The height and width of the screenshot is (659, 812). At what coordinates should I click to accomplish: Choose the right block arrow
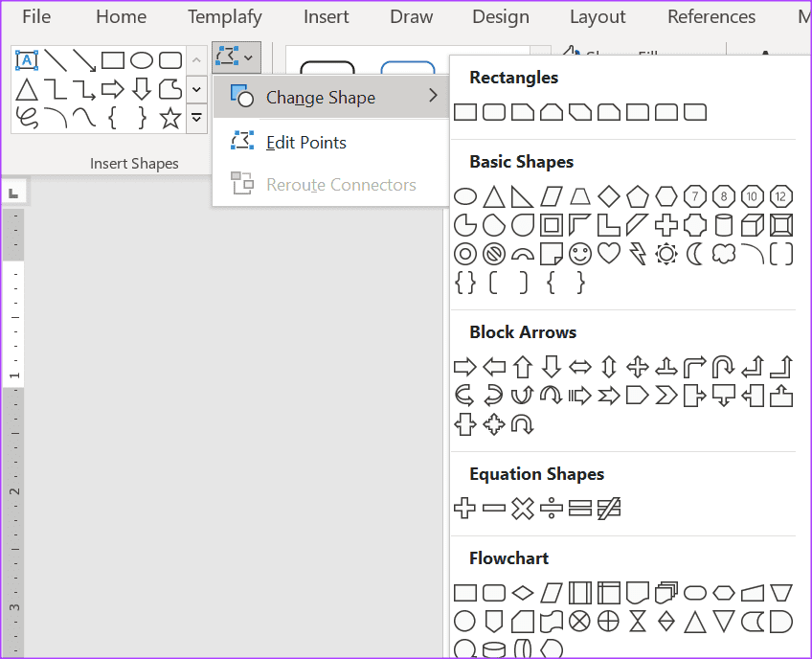click(465, 367)
